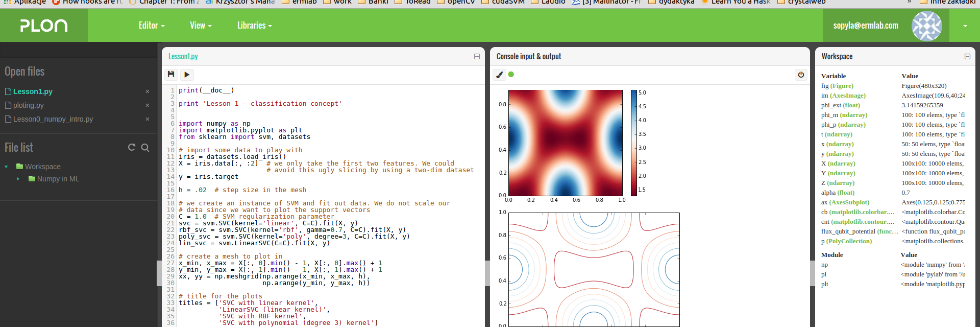980x327 pixels.
Task: Search the file list
Action: click(145, 148)
